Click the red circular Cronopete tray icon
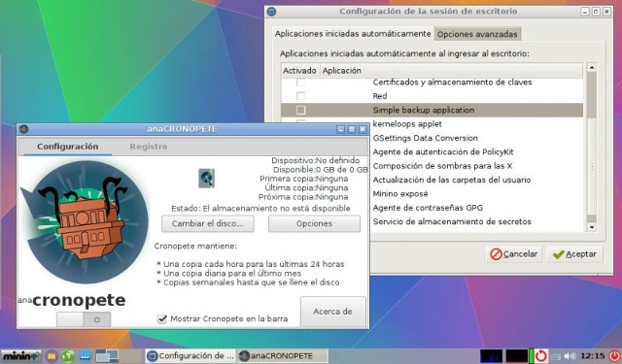Image resolution: width=622 pixels, height=364 pixels. 541,355
